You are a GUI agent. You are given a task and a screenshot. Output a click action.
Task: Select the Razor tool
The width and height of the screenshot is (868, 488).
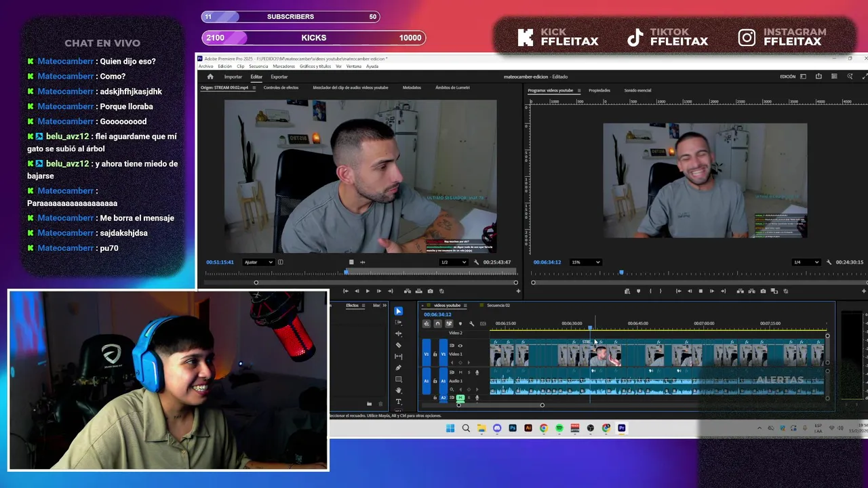click(x=399, y=345)
